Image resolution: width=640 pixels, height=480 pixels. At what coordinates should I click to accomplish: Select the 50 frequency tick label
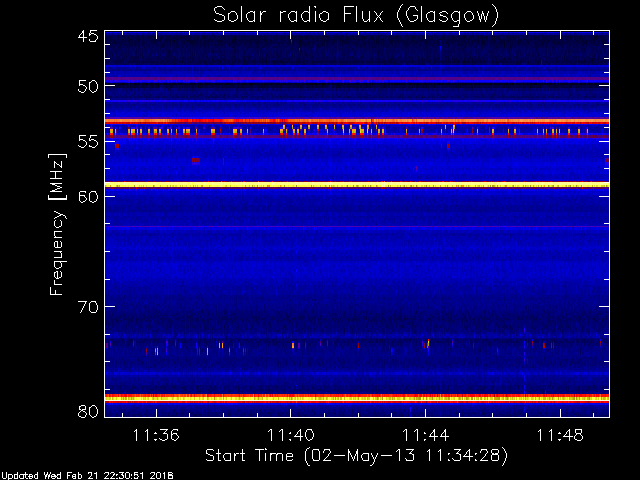[x=88, y=86]
